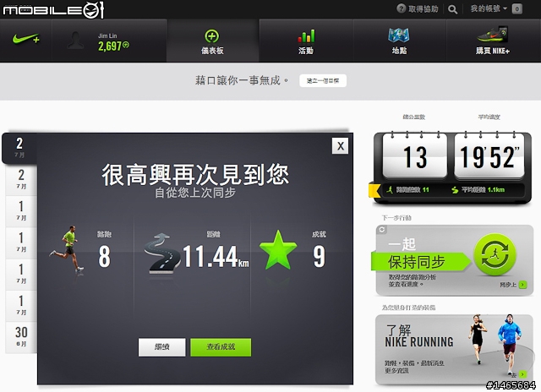Viewport: 541px width, 392px height.
Task: Click the plus circle icon above 儀表板
Action: point(212,36)
